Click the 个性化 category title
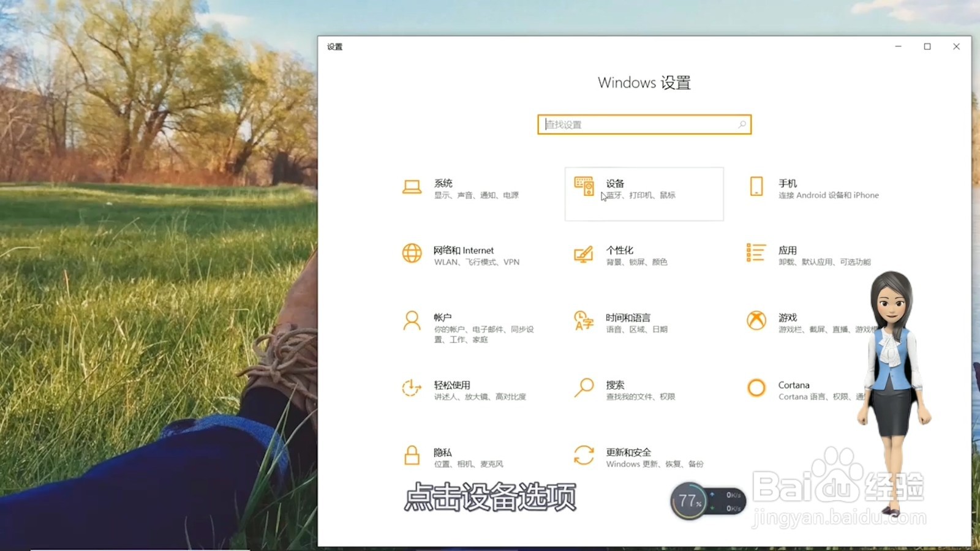980x551 pixels. 620,250
